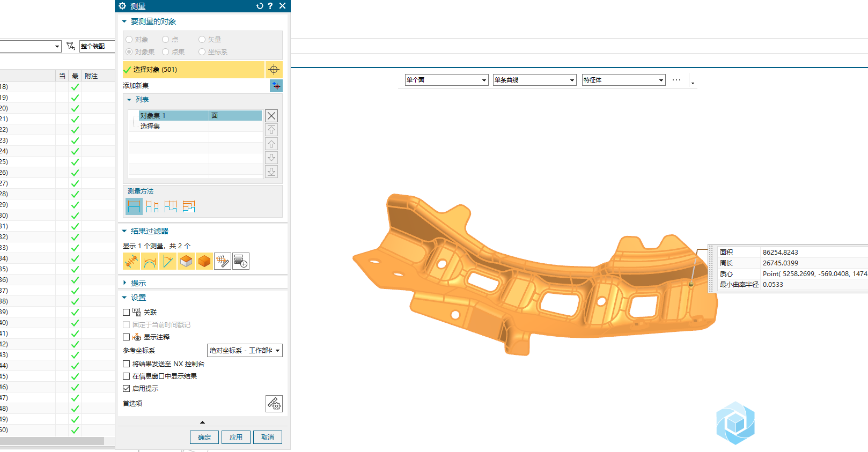This screenshot has width=868, height=452.
Task: Click the 面积 value 86254.8243
Action: pyautogui.click(x=781, y=253)
